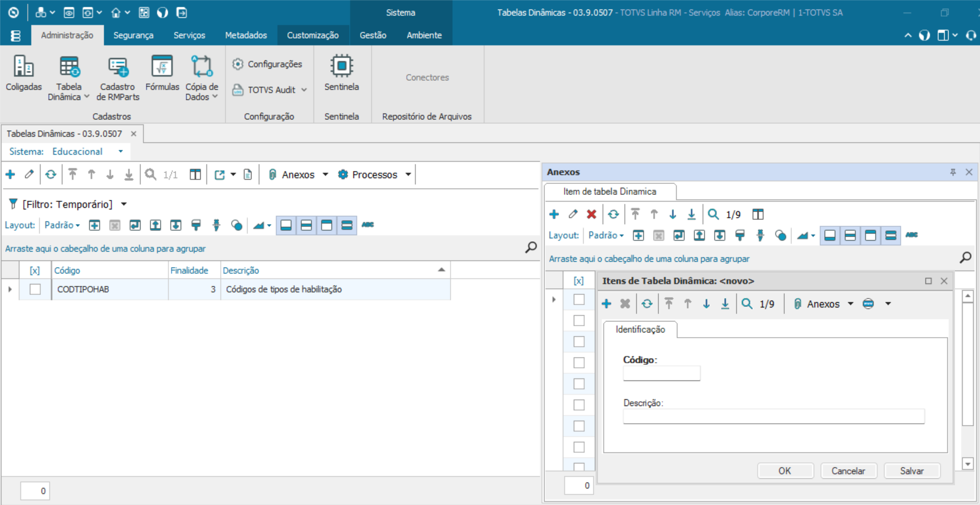The image size is (980, 505).
Task: Sort by the Código column header
Action: pos(109,270)
